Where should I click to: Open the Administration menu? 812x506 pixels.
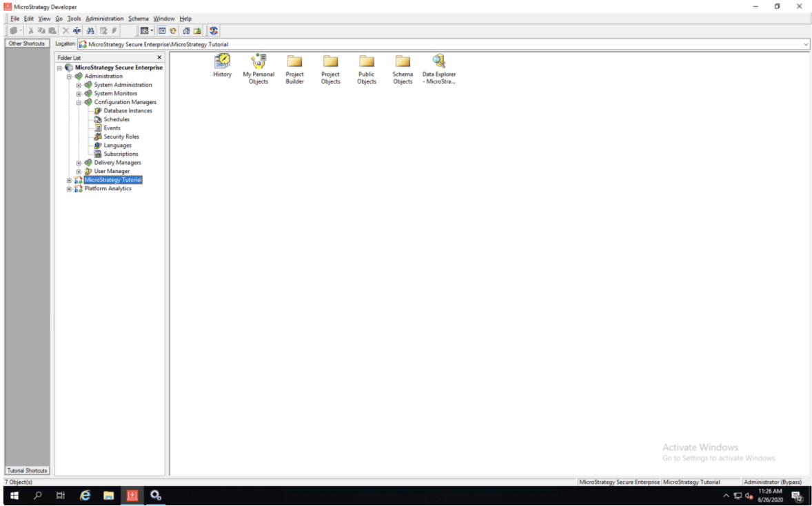pyautogui.click(x=105, y=19)
